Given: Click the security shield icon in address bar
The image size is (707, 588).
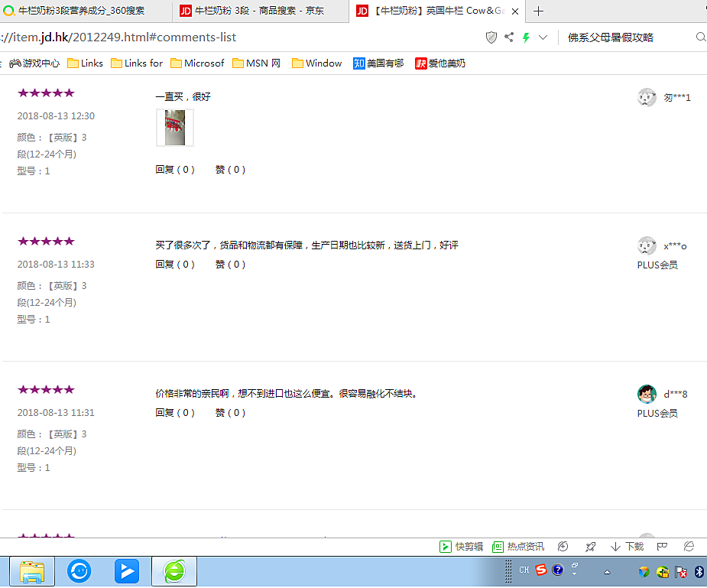Looking at the screenshot, I should pos(491,37).
